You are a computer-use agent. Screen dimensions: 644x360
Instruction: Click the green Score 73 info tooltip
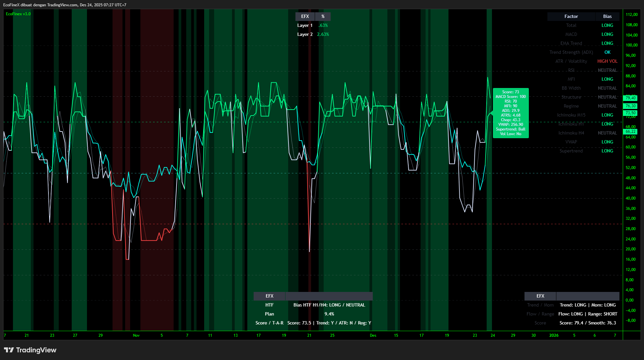click(511, 113)
